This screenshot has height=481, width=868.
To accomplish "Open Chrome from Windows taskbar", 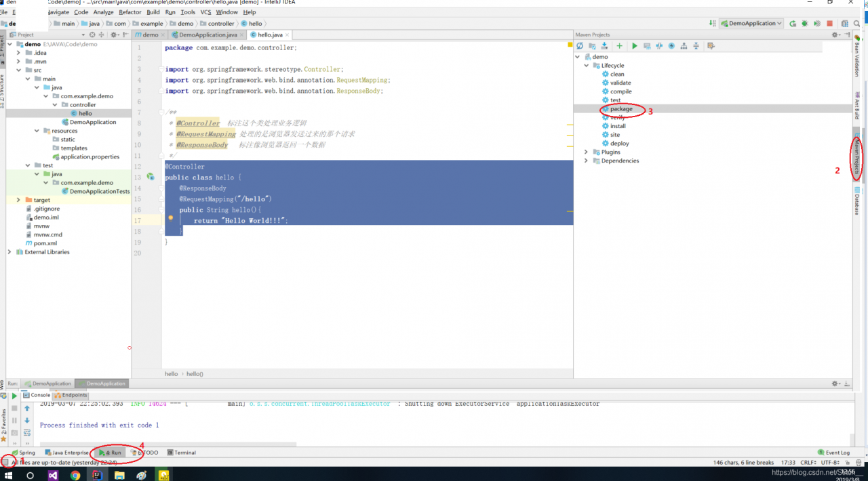I will pyautogui.click(x=75, y=475).
